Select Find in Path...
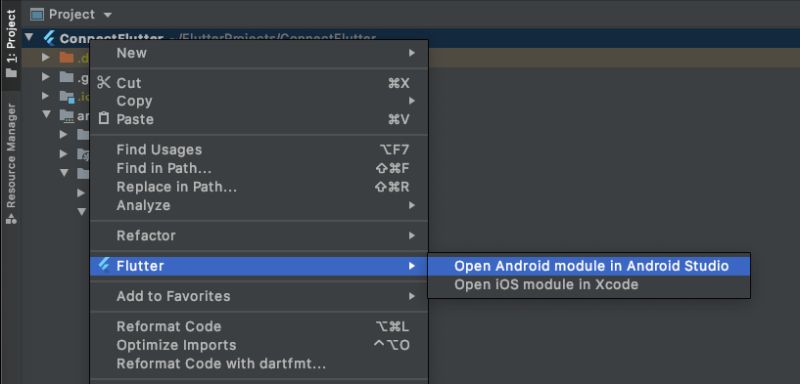This screenshot has height=384, width=800. [259, 168]
